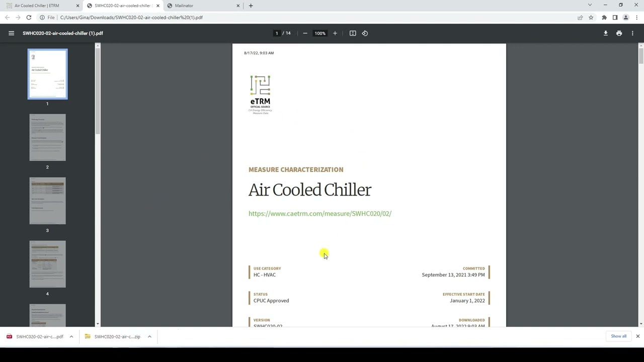Viewport: 644px width, 362px height.
Task: Close the downloads bar
Action: point(637,336)
